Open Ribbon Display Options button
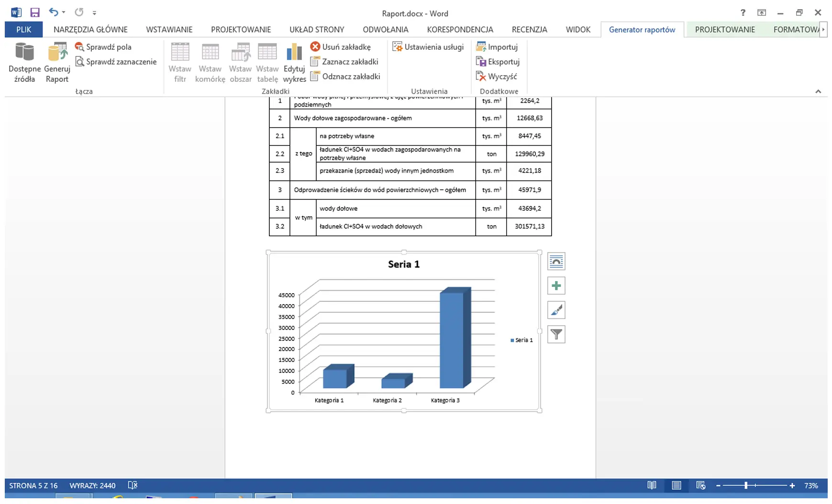Screen dimensions: 832x504 point(762,13)
